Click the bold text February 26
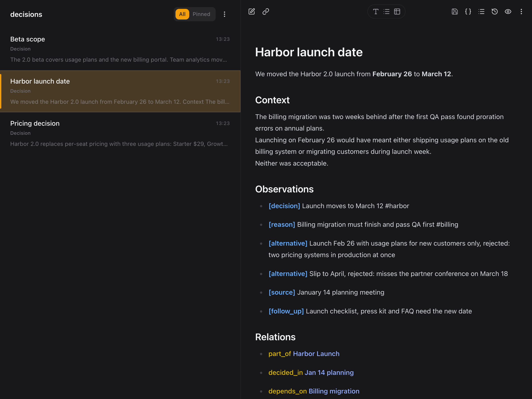The height and width of the screenshot is (399, 532). [392, 74]
